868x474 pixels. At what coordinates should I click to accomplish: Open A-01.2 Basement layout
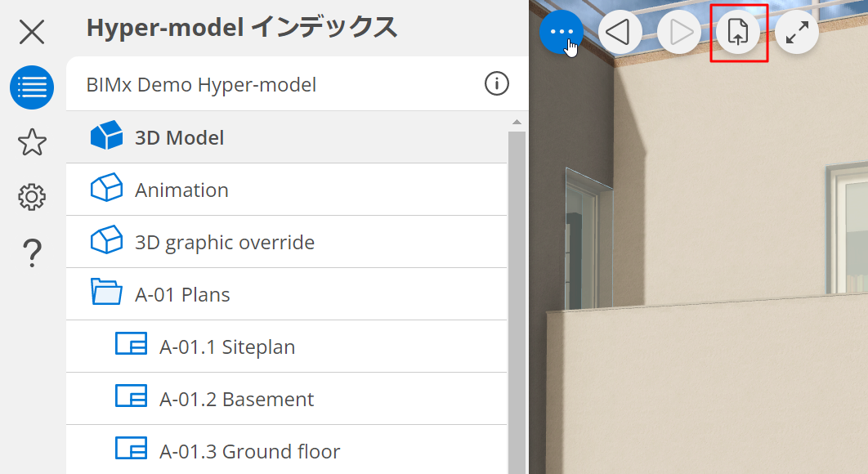236,399
